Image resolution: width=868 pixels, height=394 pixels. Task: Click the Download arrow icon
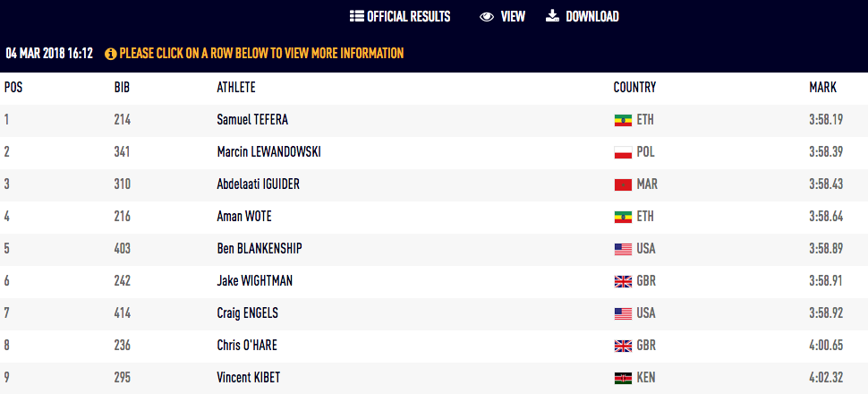(x=552, y=15)
